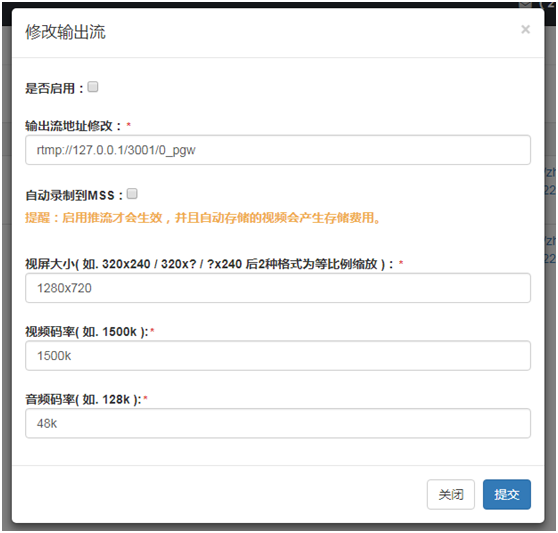Screen dimensions: 558x533
Task: Click the 音频码率 label
Action: coord(83,400)
